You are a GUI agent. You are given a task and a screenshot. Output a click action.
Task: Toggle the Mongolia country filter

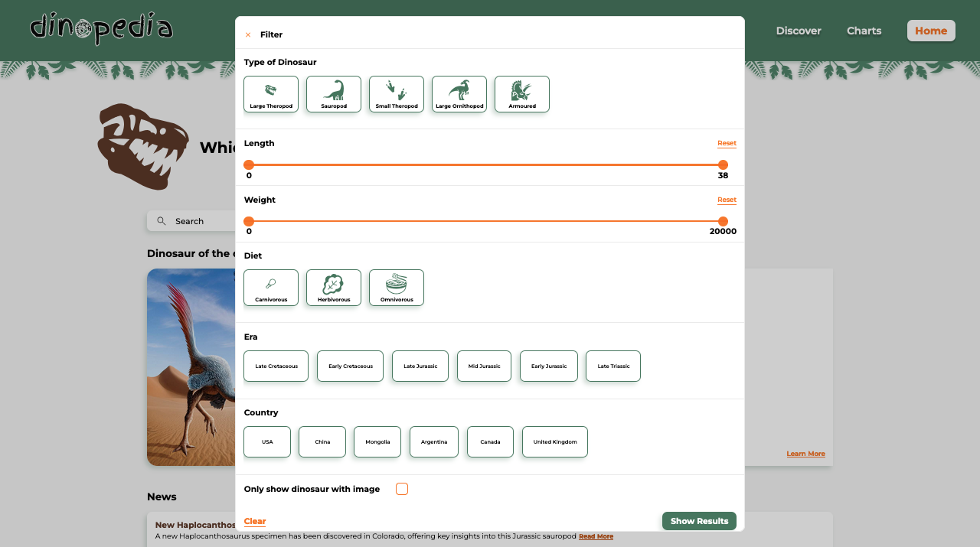[x=377, y=442]
